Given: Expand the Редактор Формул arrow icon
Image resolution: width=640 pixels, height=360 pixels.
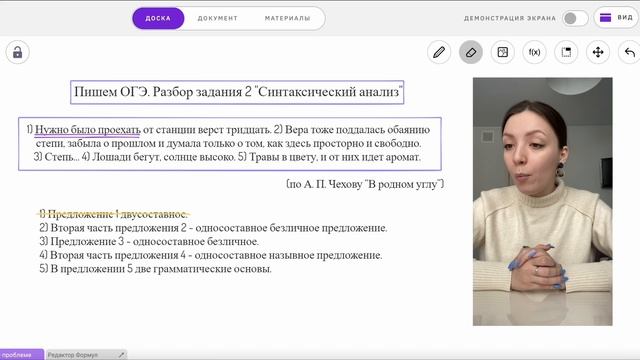Looking at the screenshot, I should coord(121,355).
